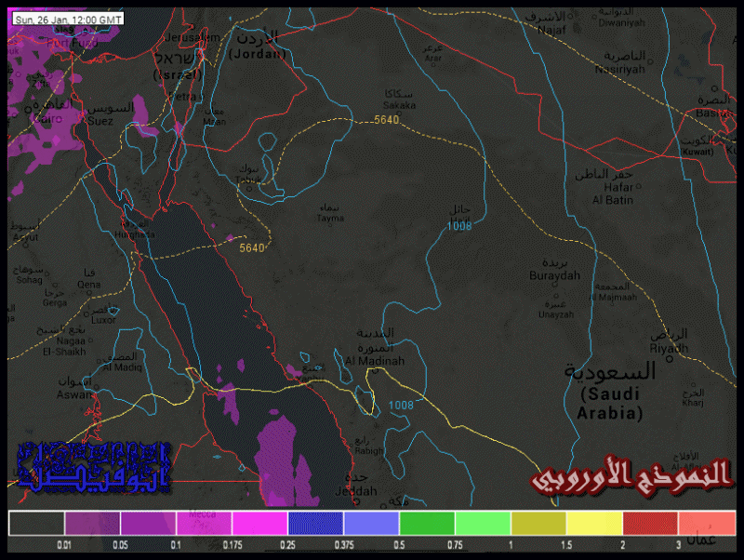Click the "Nagaa El-Shaikh" map label
Image resolution: width=744 pixels, height=560 pixels.
point(64,346)
